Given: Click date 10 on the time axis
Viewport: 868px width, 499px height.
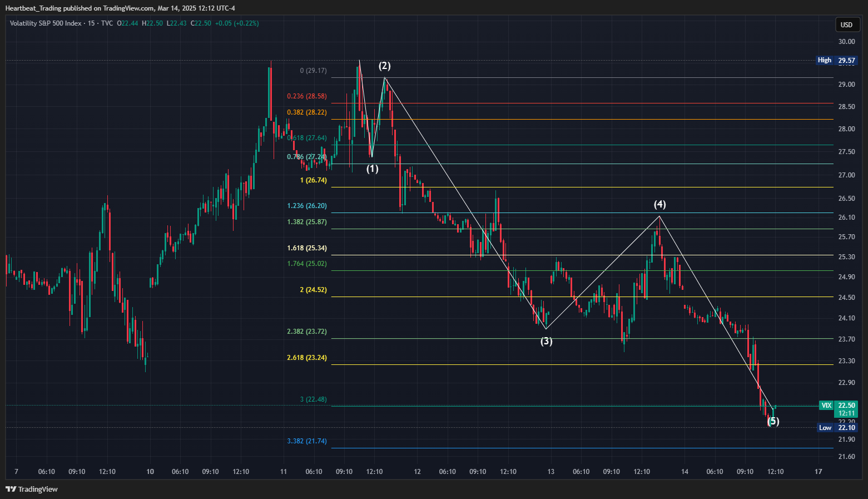Looking at the screenshot, I should click(150, 472).
